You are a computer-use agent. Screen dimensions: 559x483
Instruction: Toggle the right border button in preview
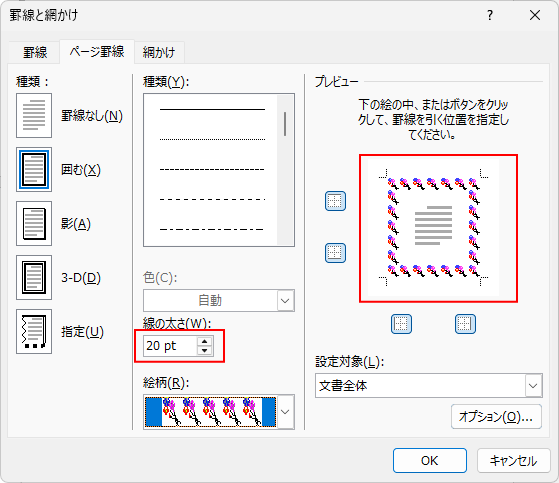(x=465, y=324)
